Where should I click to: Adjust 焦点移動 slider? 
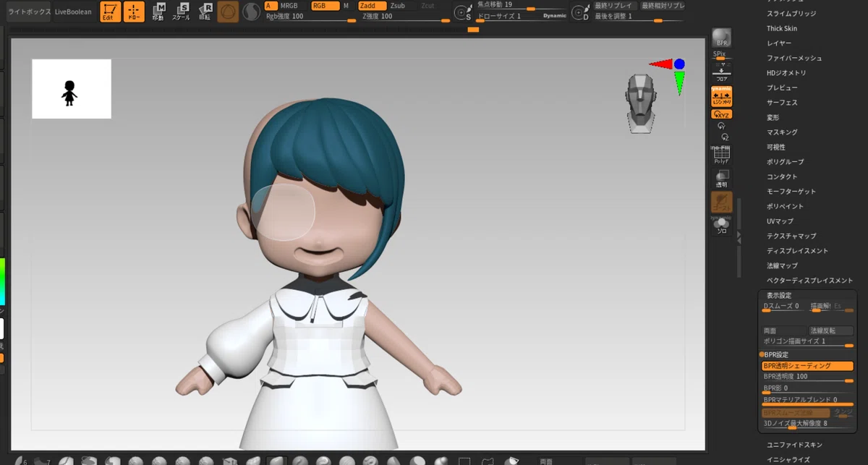pos(522,5)
